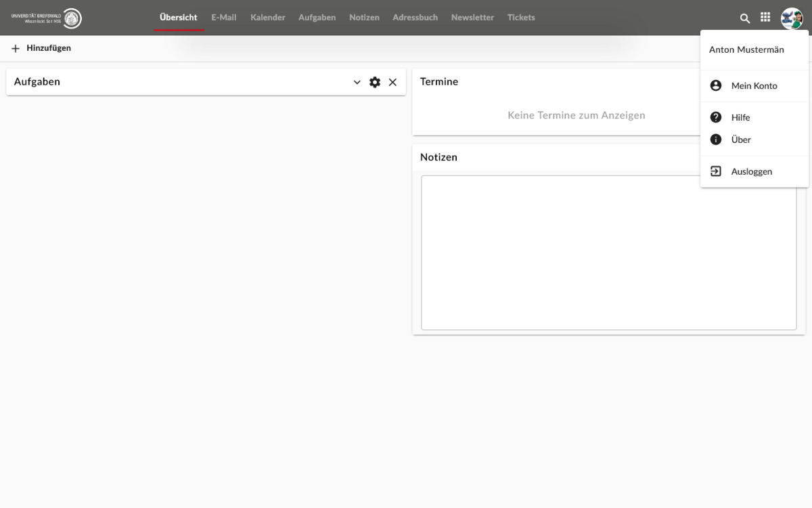The image size is (812, 508).
Task: Open Aufgaben widget settings gear
Action: point(375,82)
